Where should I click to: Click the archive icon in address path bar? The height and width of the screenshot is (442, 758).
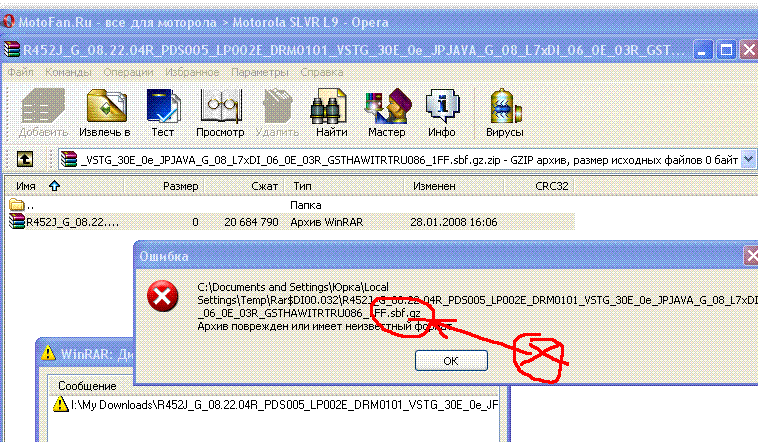point(69,159)
